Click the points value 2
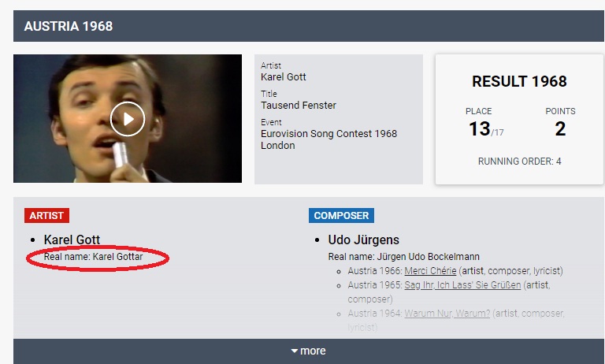 560,129
